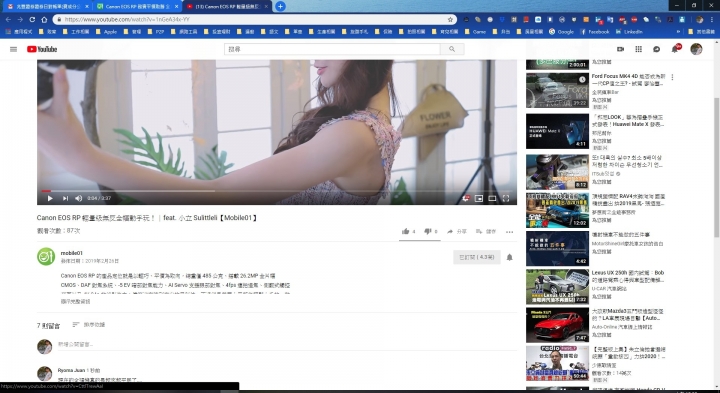Viewport: 720px width, 393px height.
Task: Open the player settings icon
Action: pos(466,198)
